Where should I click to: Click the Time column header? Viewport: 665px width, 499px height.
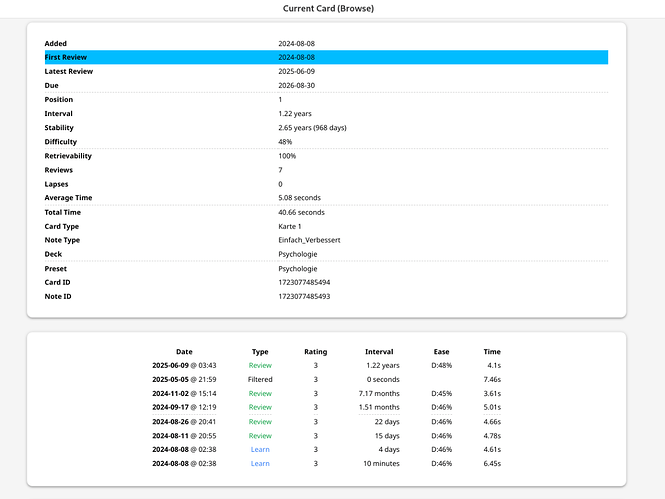click(492, 352)
